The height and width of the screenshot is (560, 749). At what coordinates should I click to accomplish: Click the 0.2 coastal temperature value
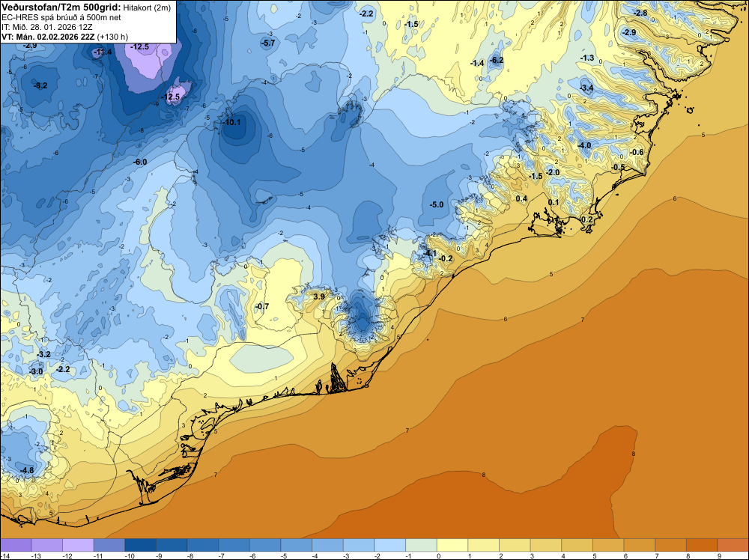tap(586, 219)
